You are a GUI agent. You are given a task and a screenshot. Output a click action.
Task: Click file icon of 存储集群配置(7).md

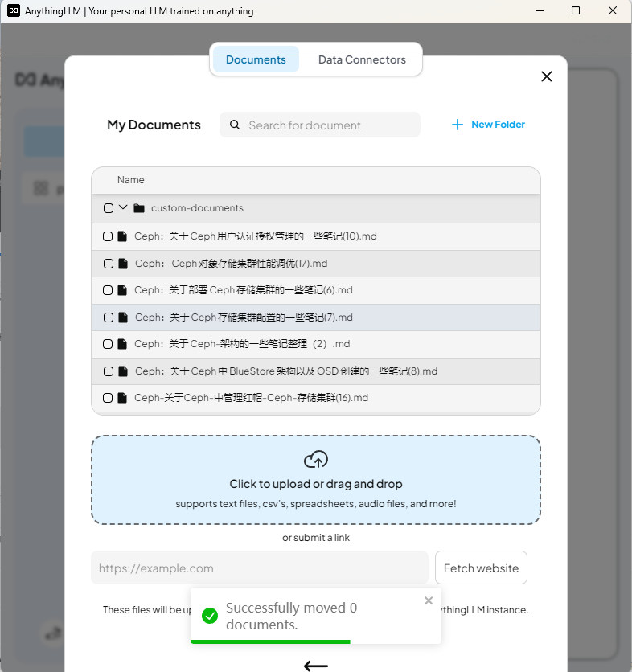tap(123, 318)
